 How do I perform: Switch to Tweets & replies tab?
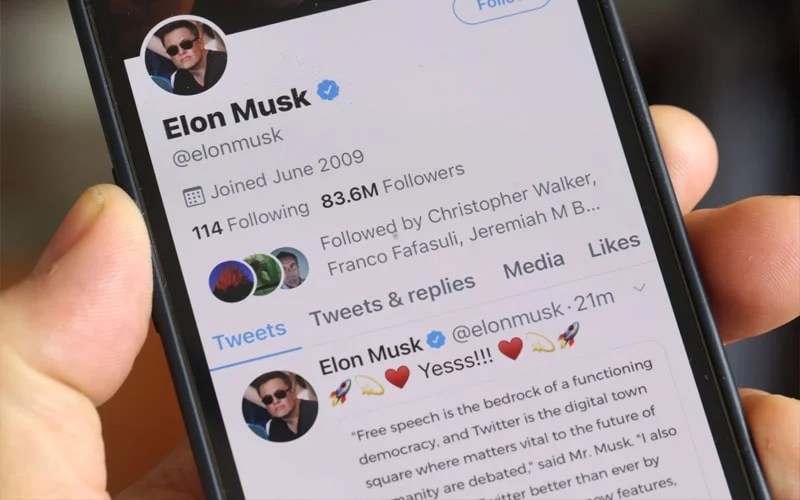click(x=392, y=301)
